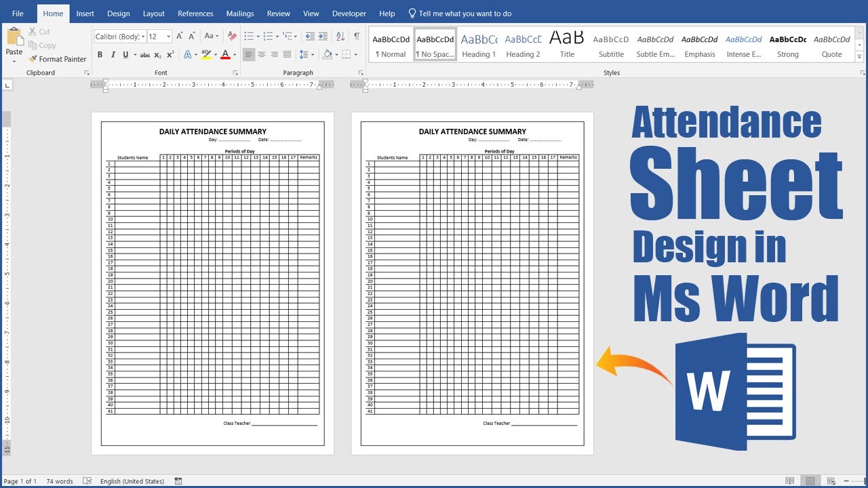Toggle Bold formatting
The width and height of the screenshot is (868, 488).
[x=100, y=55]
